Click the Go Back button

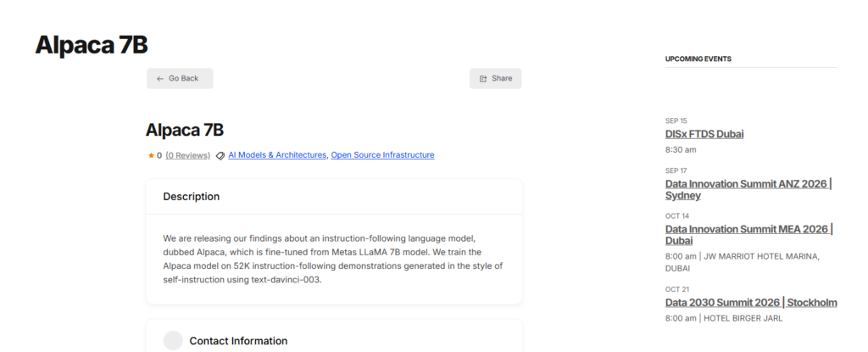click(x=180, y=79)
